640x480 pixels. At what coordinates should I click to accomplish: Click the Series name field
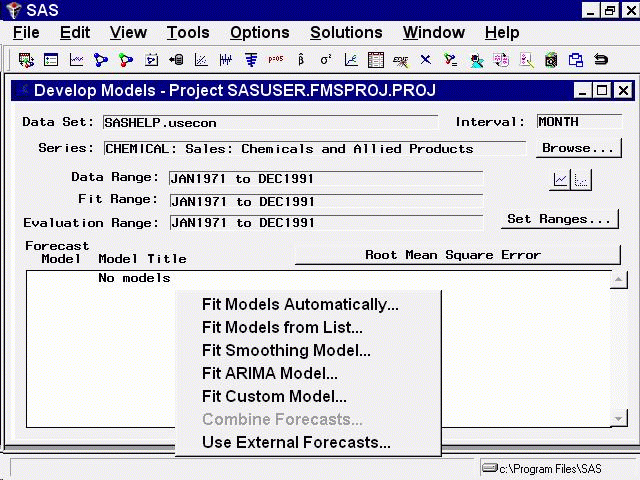[314, 149]
